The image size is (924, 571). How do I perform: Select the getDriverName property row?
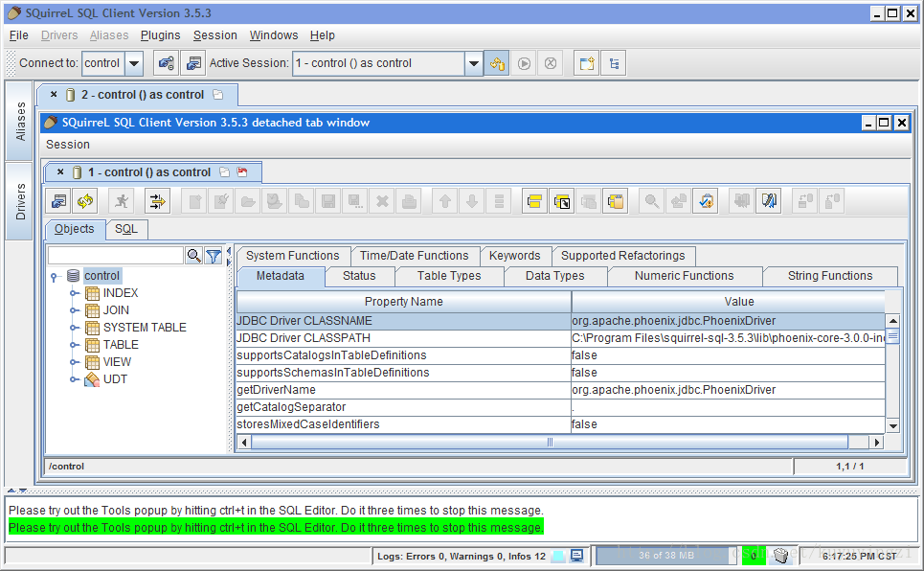[x=560, y=390]
